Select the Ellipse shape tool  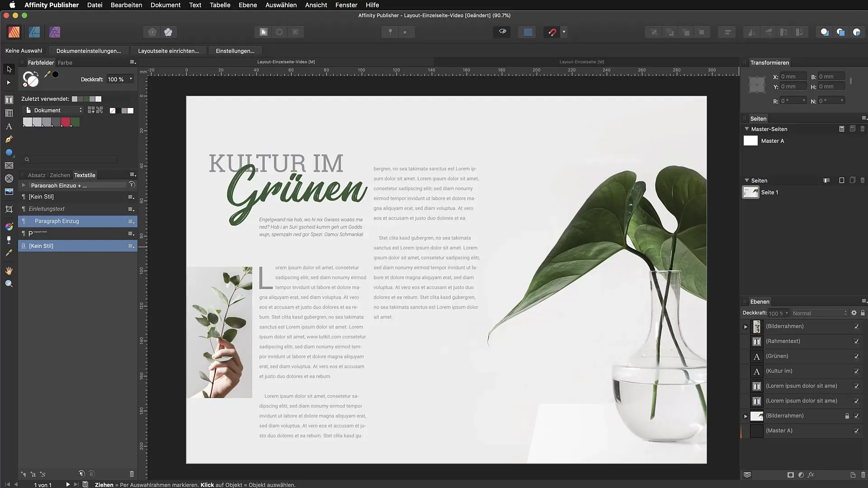[x=9, y=153]
